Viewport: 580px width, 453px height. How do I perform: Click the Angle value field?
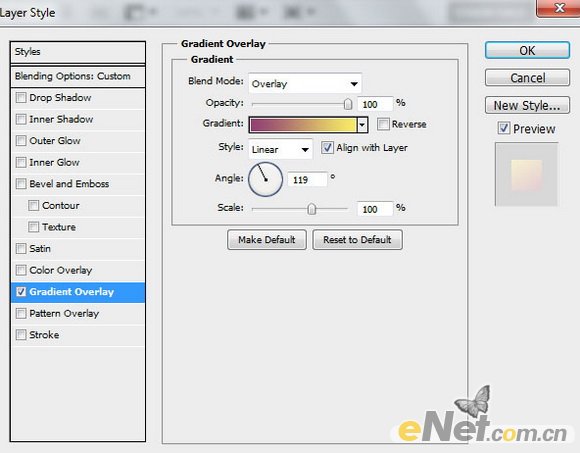pos(307,180)
